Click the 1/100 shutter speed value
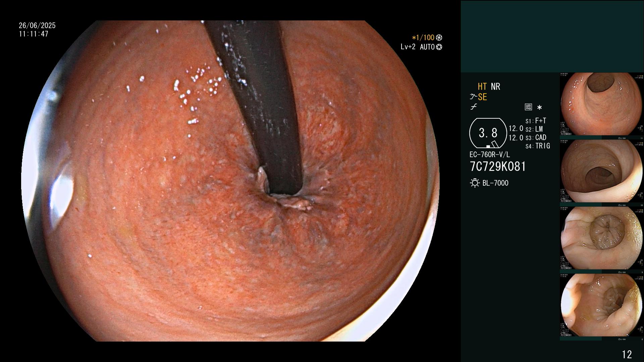 pyautogui.click(x=425, y=38)
